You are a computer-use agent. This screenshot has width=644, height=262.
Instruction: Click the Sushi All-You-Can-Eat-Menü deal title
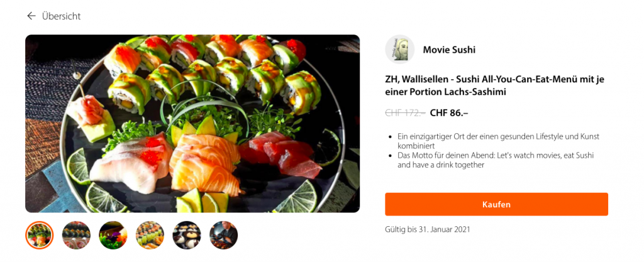click(494, 85)
